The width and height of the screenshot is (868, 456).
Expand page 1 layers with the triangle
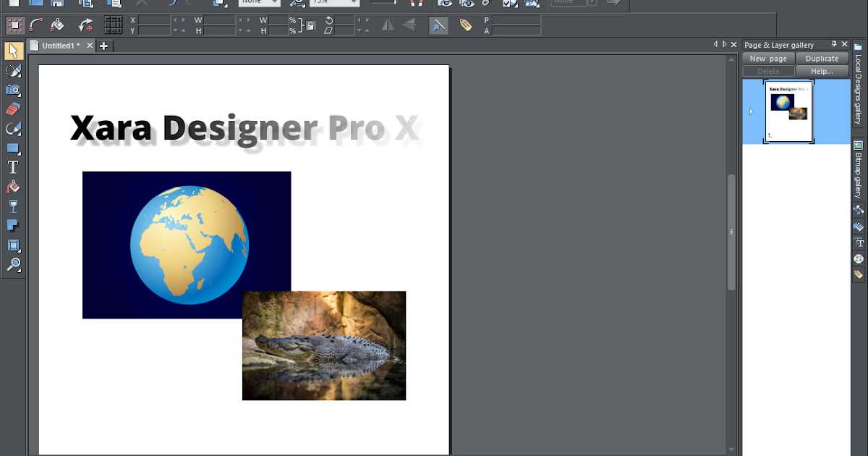751,111
